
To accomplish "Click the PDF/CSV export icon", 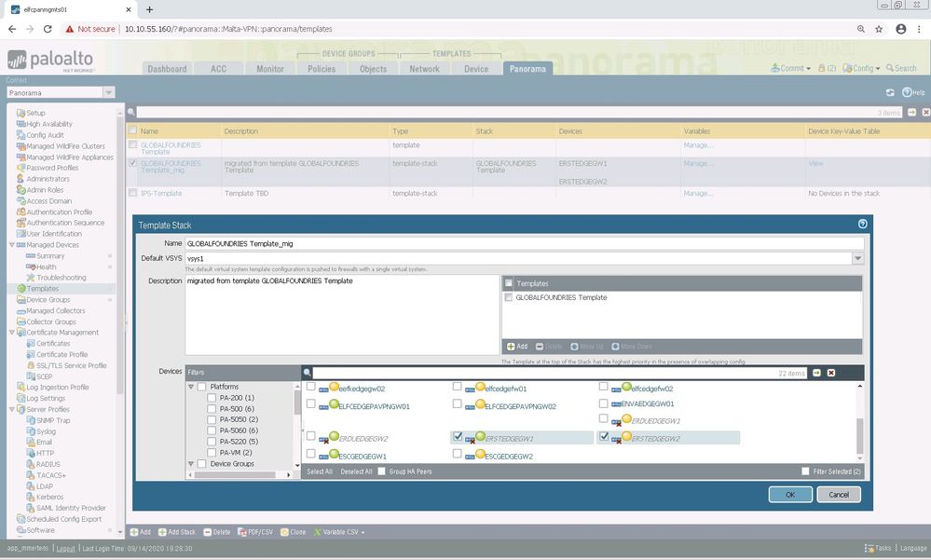I will (x=242, y=532).
